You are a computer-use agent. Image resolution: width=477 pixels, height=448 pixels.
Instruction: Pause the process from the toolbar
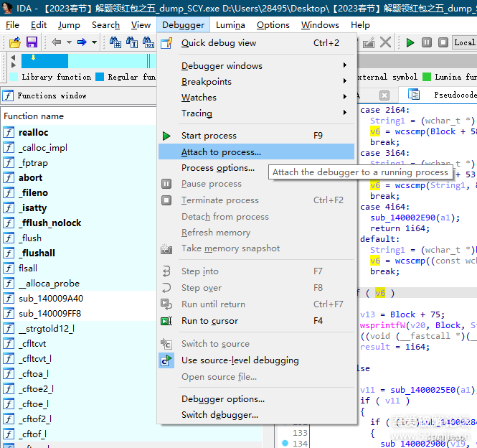(427, 42)
